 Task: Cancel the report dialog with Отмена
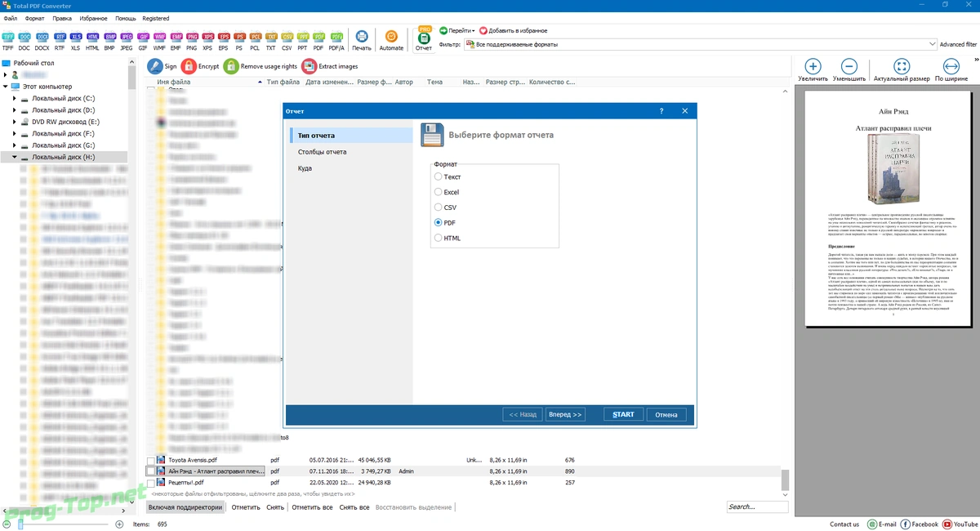(x=666, y=415)
